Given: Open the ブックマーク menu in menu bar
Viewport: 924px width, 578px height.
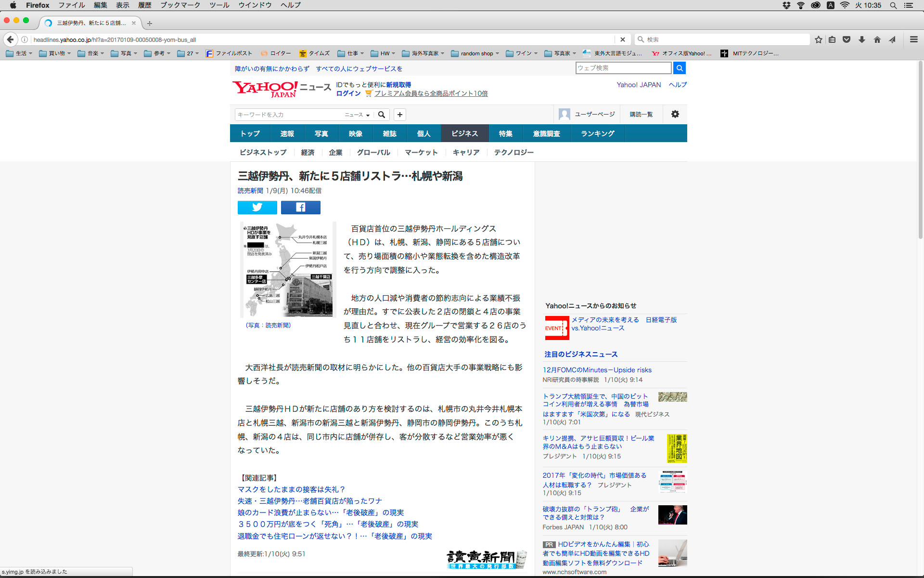Looking at the screenshot, I should 180,5.
